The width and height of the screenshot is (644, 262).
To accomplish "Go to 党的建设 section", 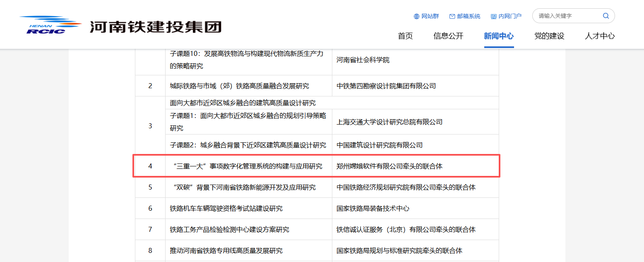I will pyautogui.click(x=549, y=36).
